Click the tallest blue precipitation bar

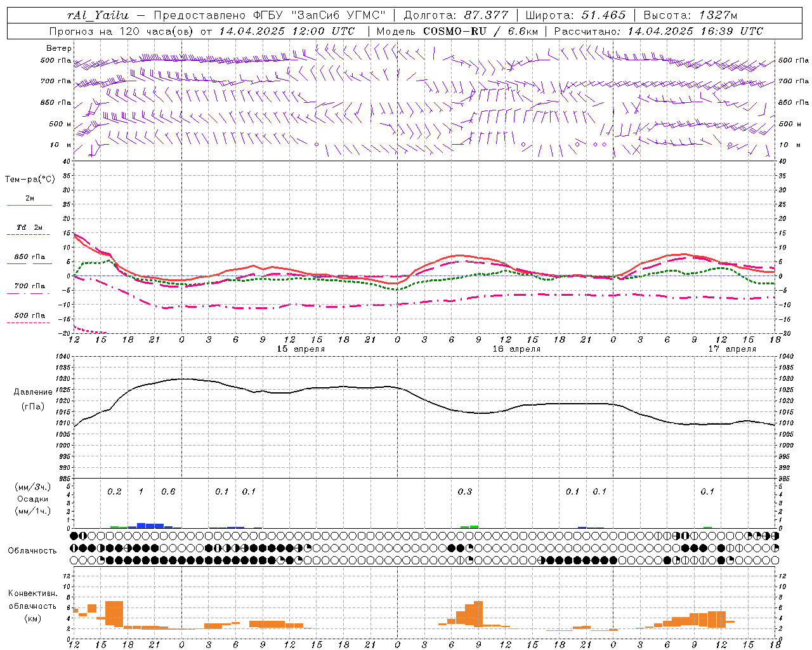click(x=141, y=526)
